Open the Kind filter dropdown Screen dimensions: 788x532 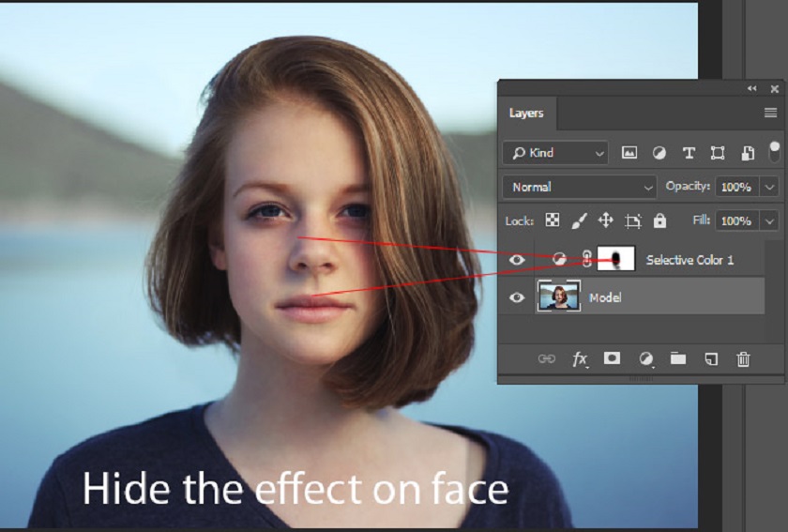555,153
